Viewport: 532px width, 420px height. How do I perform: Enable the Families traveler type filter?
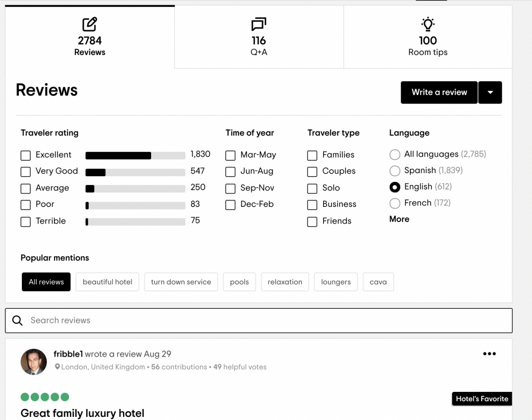point(312,155)
